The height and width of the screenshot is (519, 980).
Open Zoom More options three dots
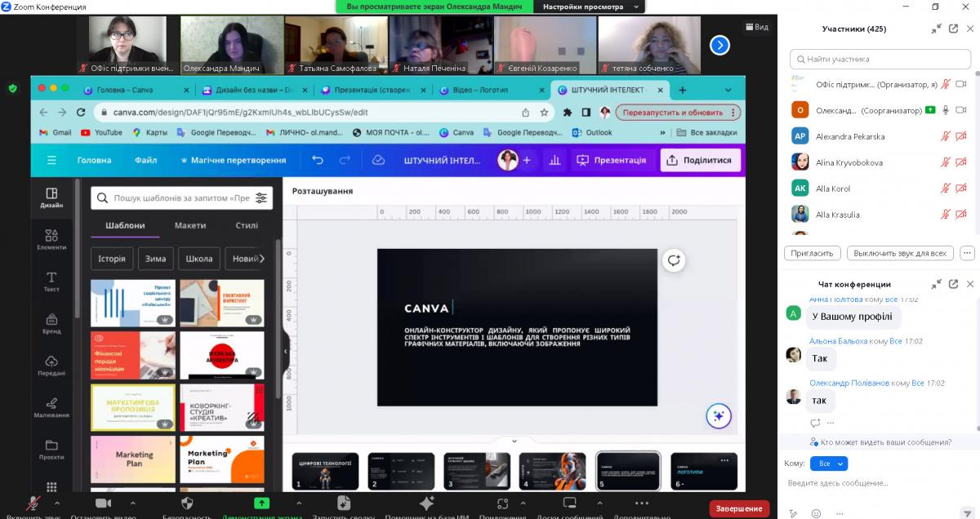(641, 503)
